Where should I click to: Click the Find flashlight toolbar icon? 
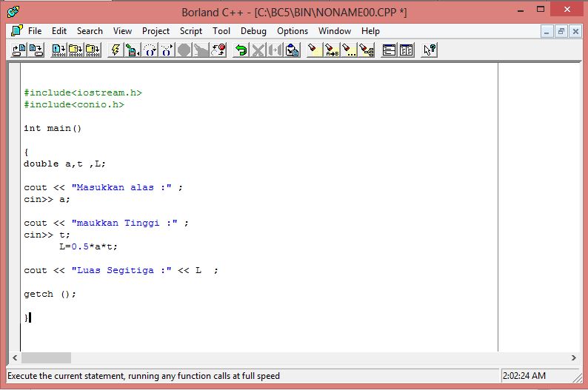pyautogui.click(x=314, y=50)
